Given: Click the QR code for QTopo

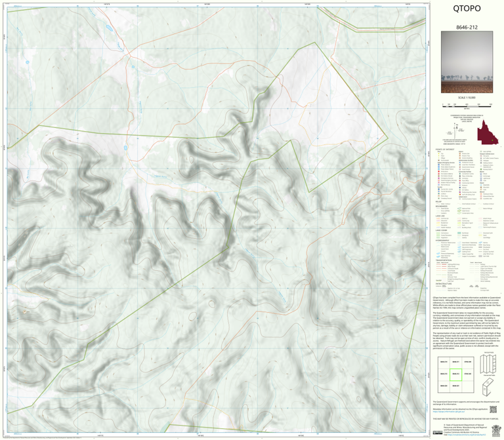Looking at the screenshot, I should tap(493, 409).
